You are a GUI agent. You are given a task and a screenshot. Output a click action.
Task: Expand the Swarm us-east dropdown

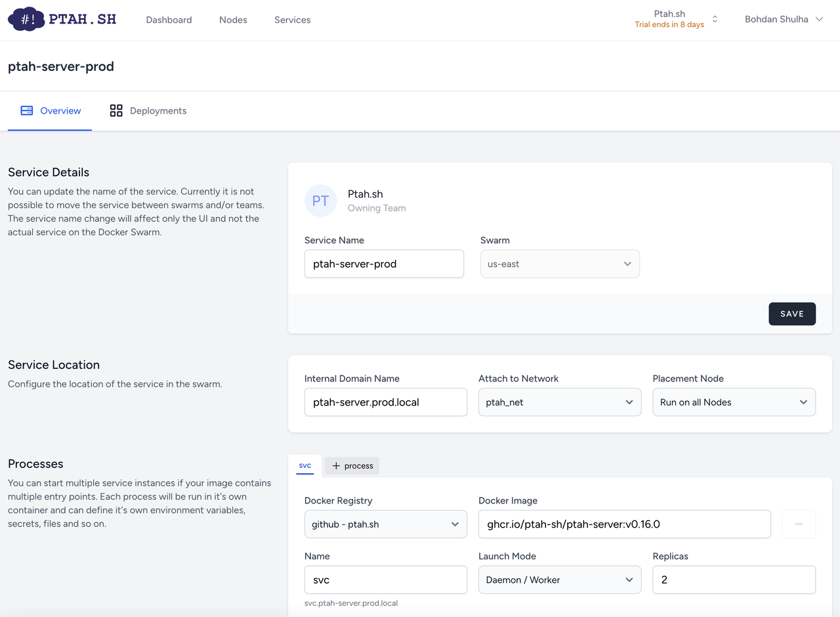click(x=560, y=264)
